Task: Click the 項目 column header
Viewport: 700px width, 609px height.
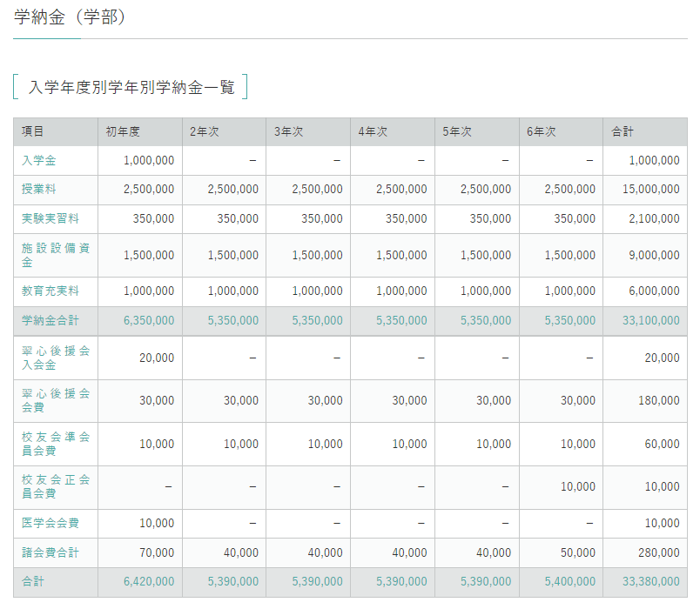Action: coord(33,131)
